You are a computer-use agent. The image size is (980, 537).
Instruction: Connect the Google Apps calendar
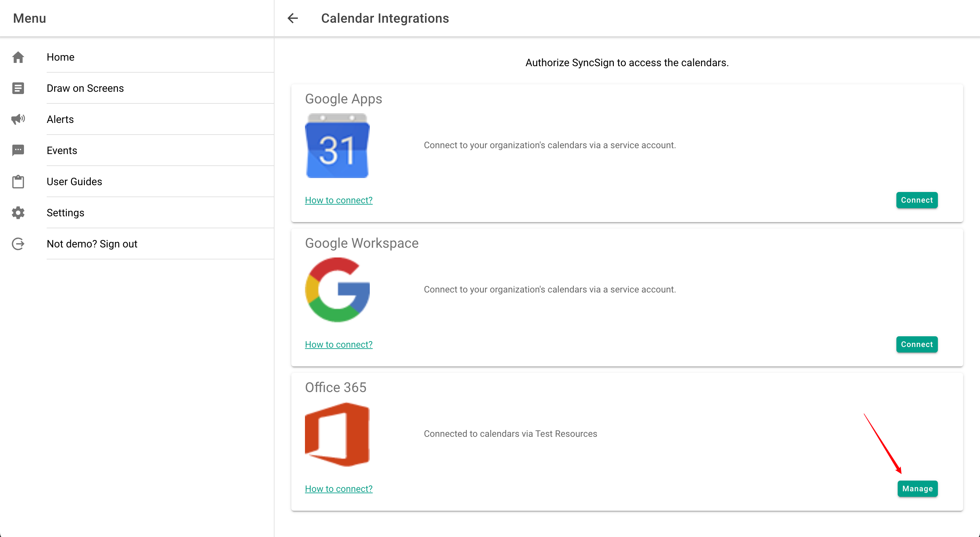click(917, 200)
